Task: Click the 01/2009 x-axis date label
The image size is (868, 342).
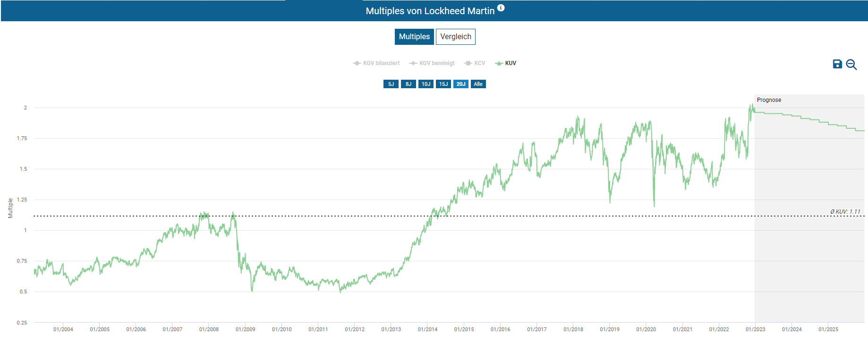Action: click(245, 329)
